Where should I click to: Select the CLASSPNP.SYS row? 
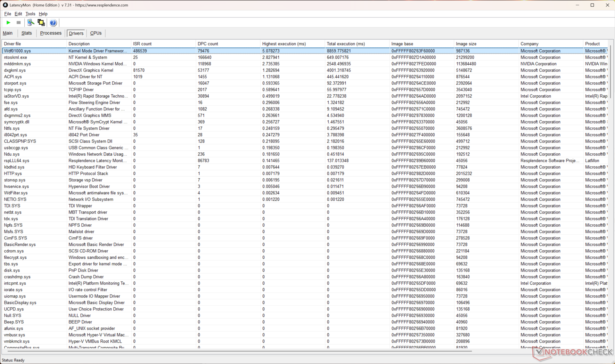tap(305, 141)
